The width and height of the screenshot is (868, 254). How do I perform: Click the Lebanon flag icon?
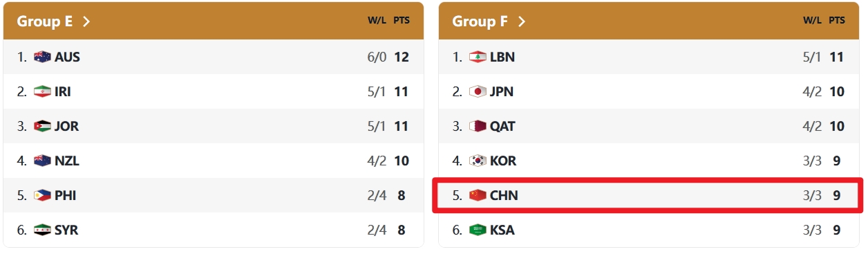(x=478, y=57)
